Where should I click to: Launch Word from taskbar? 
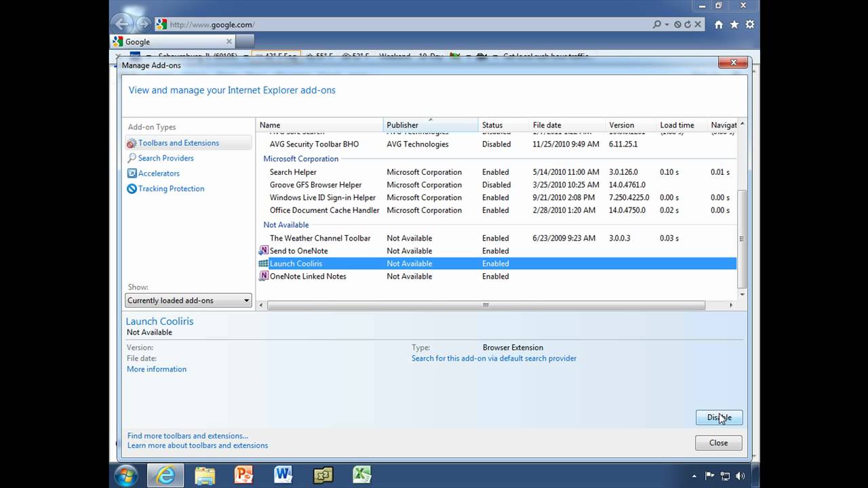pyautogui.click(x=283, y=475)
